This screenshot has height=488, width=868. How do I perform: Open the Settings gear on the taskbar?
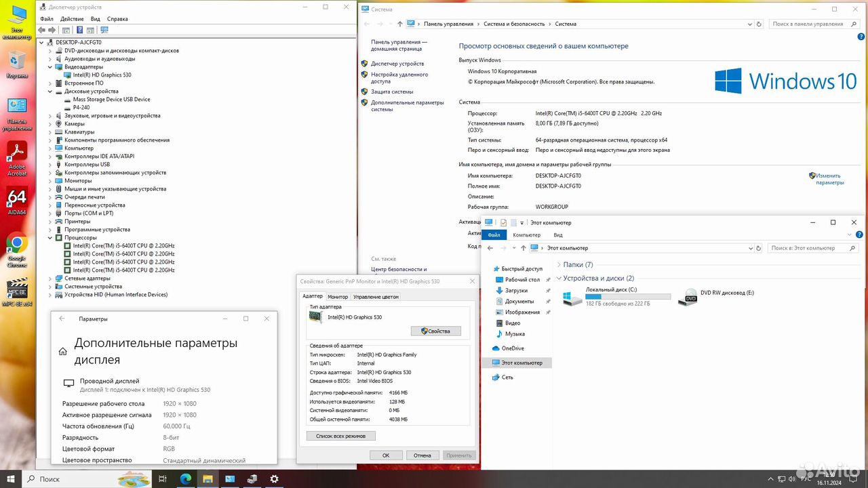coord(274,479)
